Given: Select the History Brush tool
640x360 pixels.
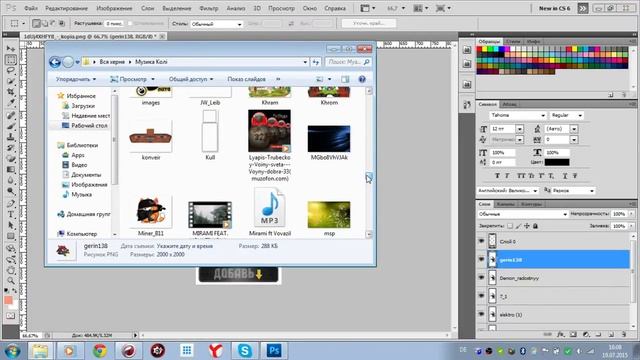Looking at the screenshot, I should (11, 148).
